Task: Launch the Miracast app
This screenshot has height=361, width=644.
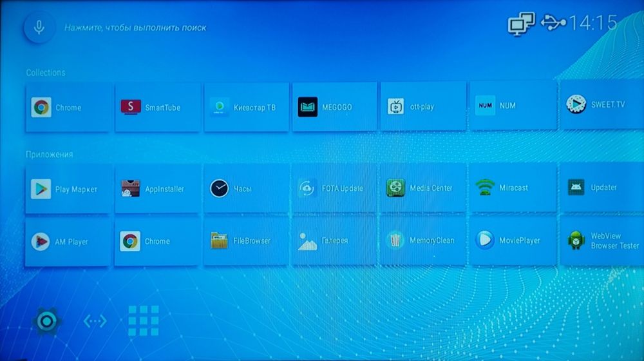Action: 513,187
